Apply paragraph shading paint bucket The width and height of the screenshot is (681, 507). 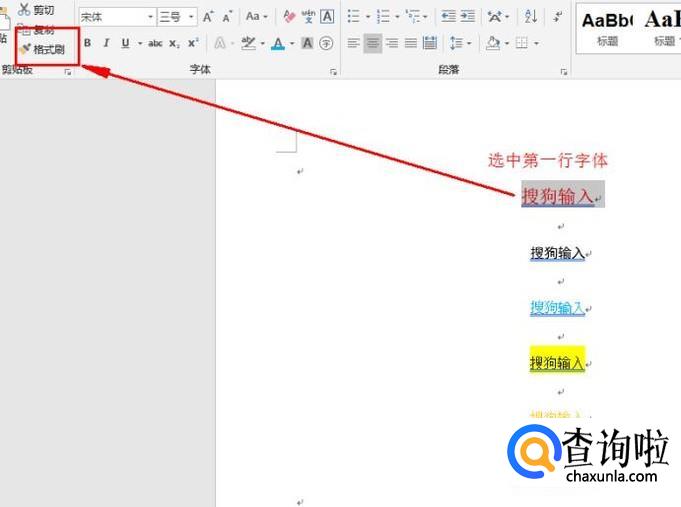click(x=493, y=43)
